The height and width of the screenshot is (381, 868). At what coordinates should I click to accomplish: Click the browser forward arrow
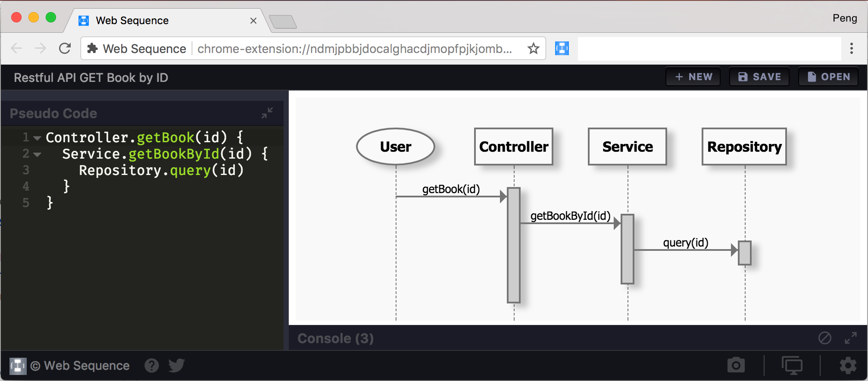point(41,48)
